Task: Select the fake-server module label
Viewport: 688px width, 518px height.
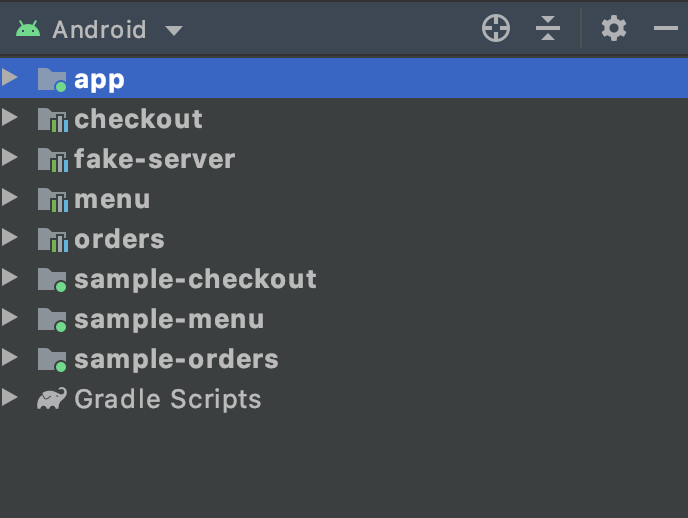Action: click(x=154, y=159)
